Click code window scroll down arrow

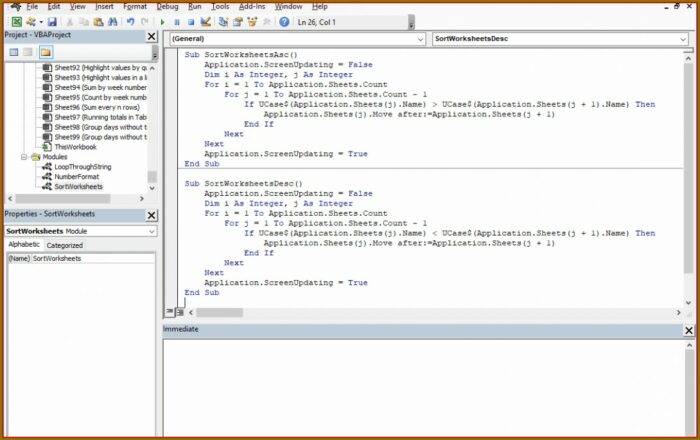pos(688,303)
